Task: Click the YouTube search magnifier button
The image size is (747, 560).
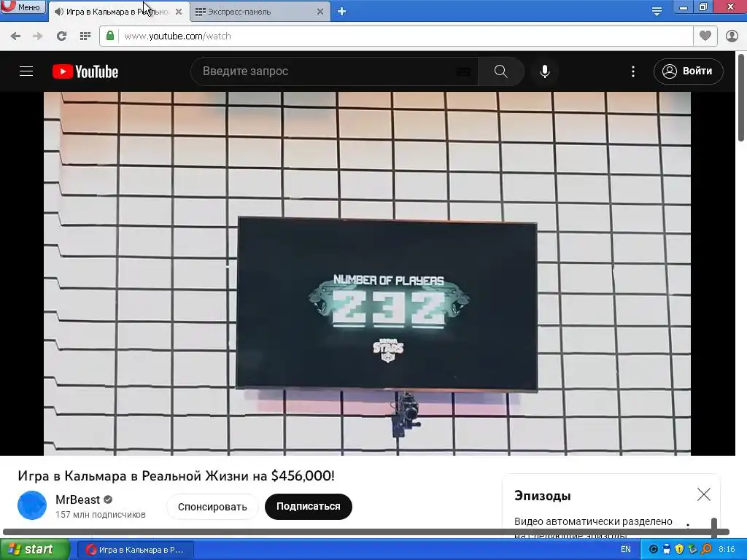Action: pyautogui.click(x=500, y=71)
